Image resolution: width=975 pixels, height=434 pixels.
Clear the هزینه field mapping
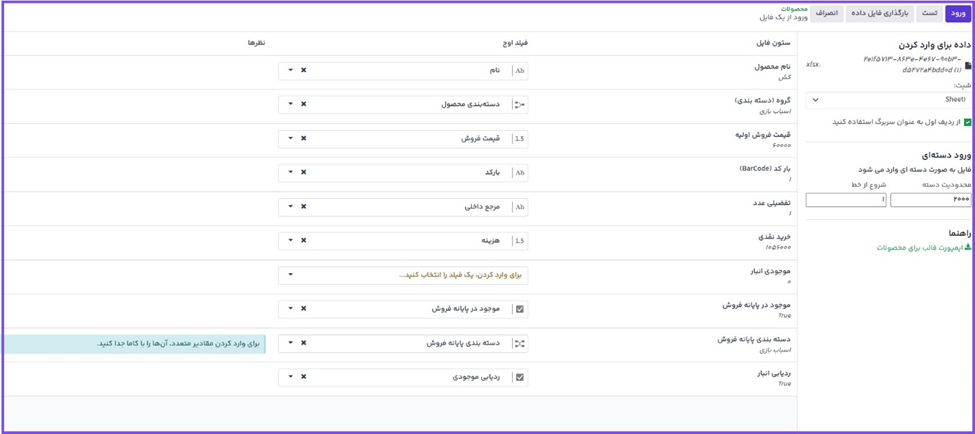[304, 241]
